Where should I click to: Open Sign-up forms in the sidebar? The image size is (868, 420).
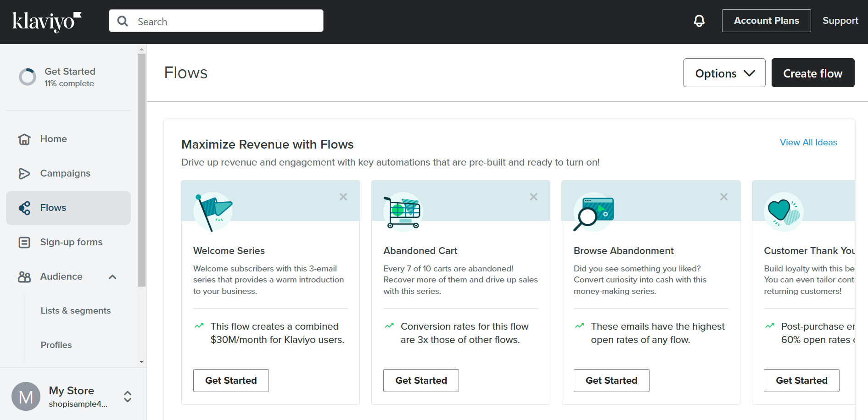pos(68,242)
